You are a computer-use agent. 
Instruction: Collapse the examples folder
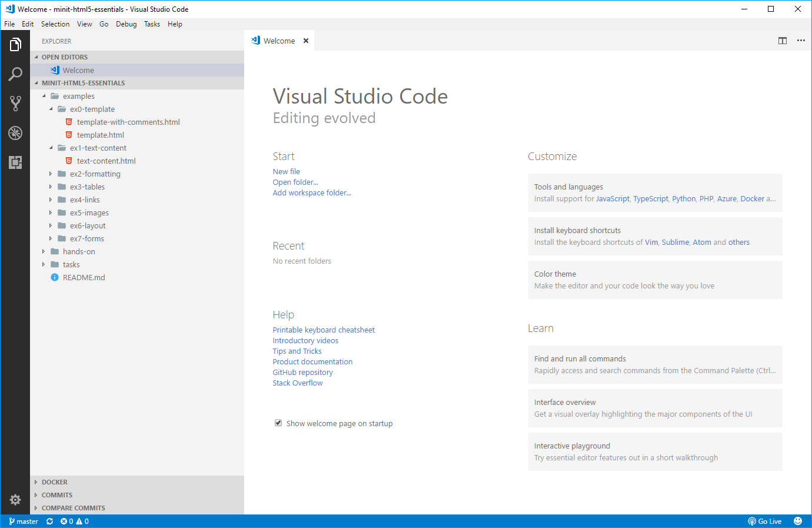pyautogui.click(x=44, y=96)
